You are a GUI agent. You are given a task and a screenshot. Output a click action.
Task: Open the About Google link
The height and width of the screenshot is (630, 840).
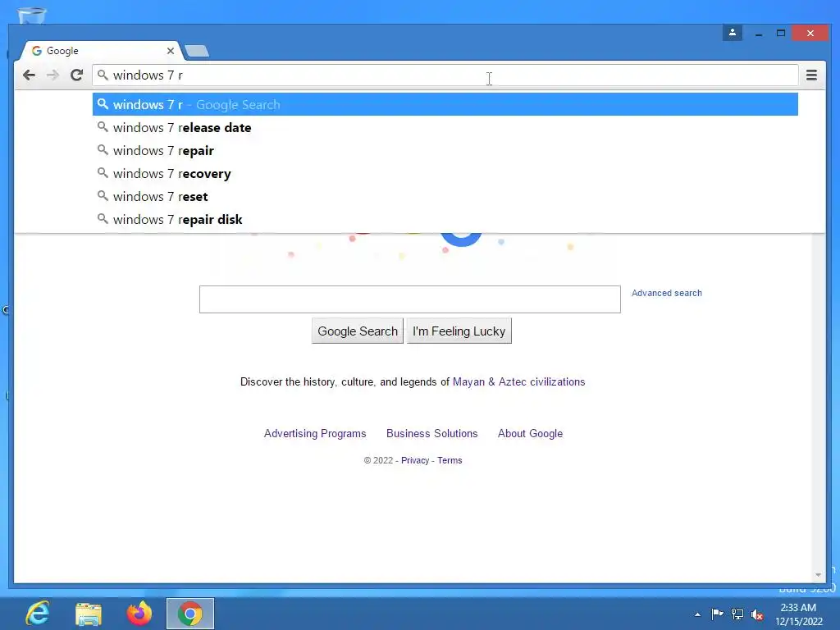(531, 433)
